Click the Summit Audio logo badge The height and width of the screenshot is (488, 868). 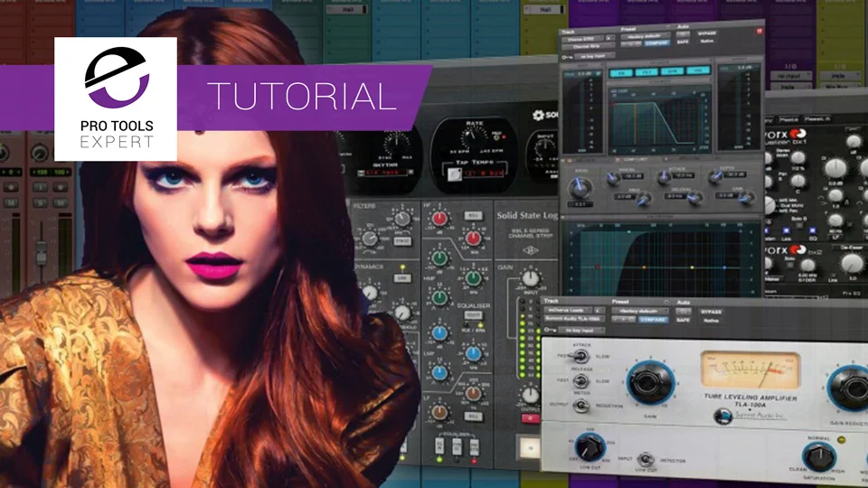[722, 416]
